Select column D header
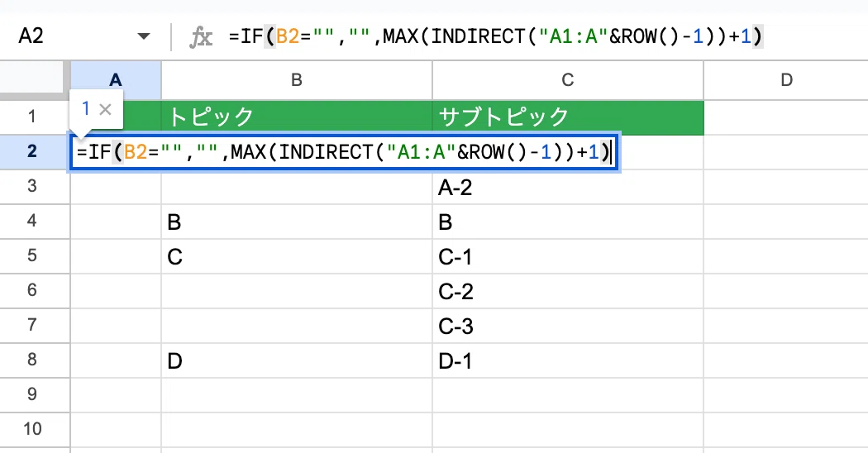The width and height of the screenshot is (868, 453). pyautogui.click(x=786, y=80)
